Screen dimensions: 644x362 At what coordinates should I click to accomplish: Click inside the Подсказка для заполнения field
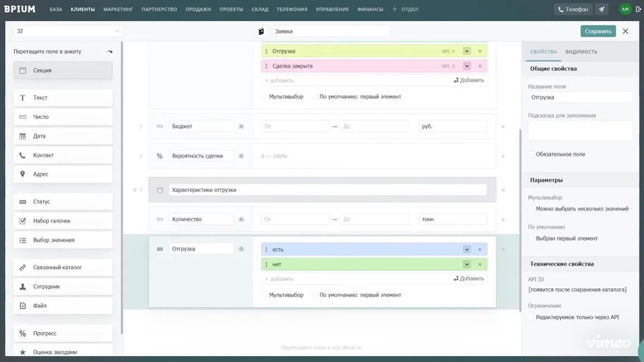[x=580, y=130]
